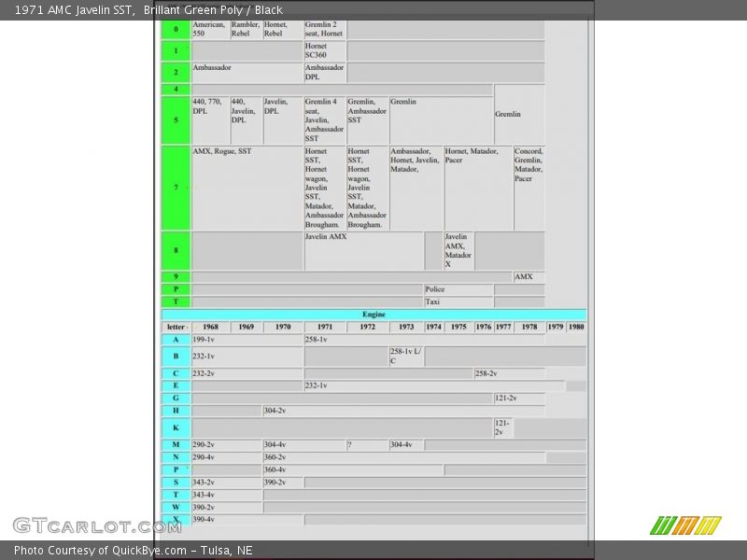
Task: Click the green row label '0'
Action: 176,30
